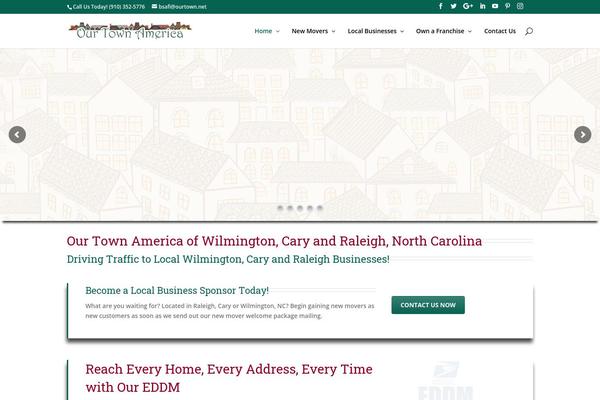Select the fourth slider dot
600x400 pixels.
coord(310,208)
